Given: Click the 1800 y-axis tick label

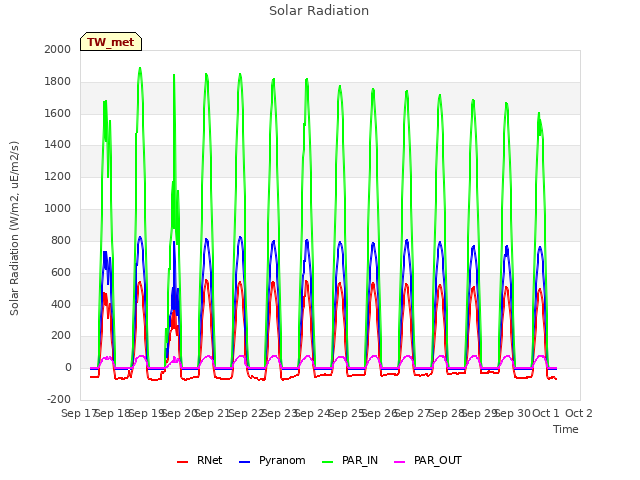Looking at the screenshot, I should [x=58, y=81].
